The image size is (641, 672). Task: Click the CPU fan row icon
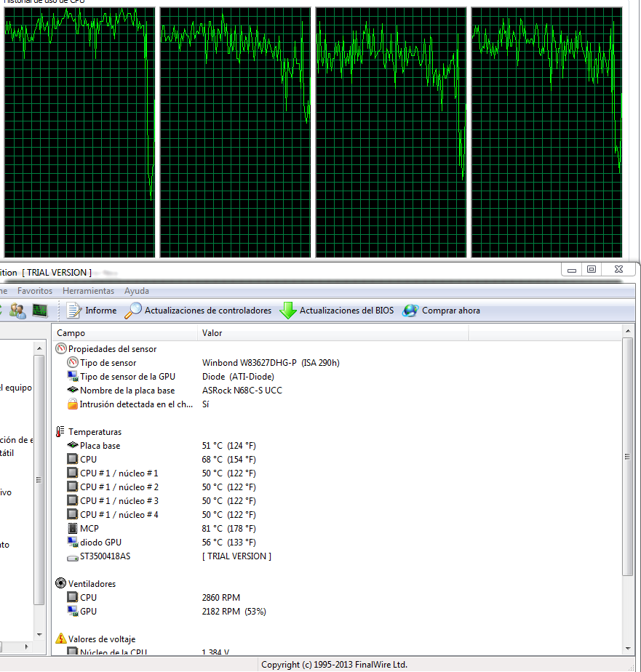tap(73, 597)
